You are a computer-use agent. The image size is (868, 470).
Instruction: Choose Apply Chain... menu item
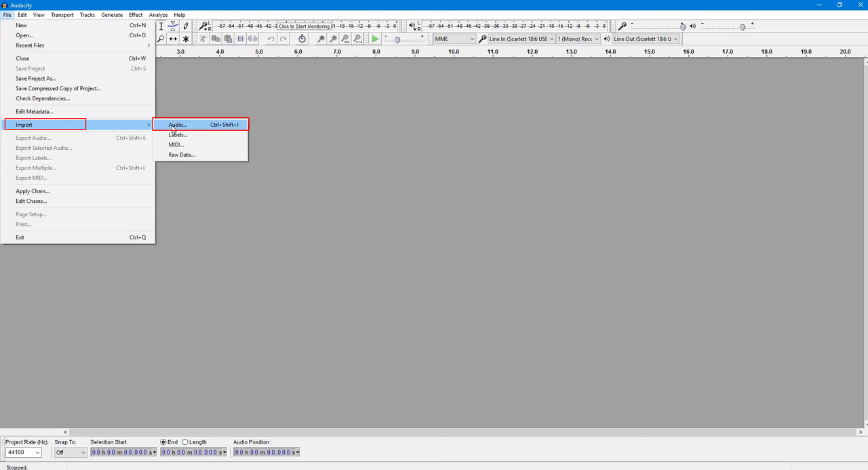coord(78,191)
